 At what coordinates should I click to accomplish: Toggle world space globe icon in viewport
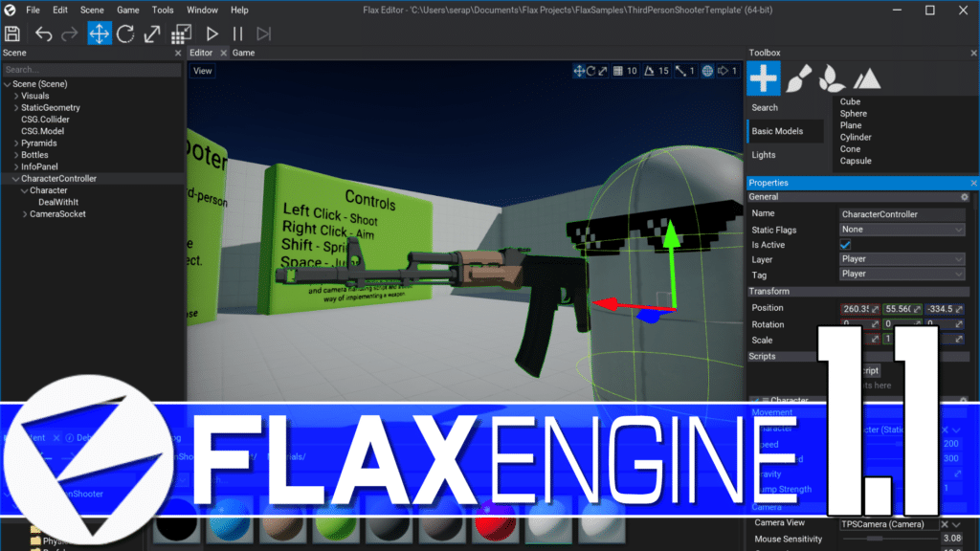(x=707, y=71)
